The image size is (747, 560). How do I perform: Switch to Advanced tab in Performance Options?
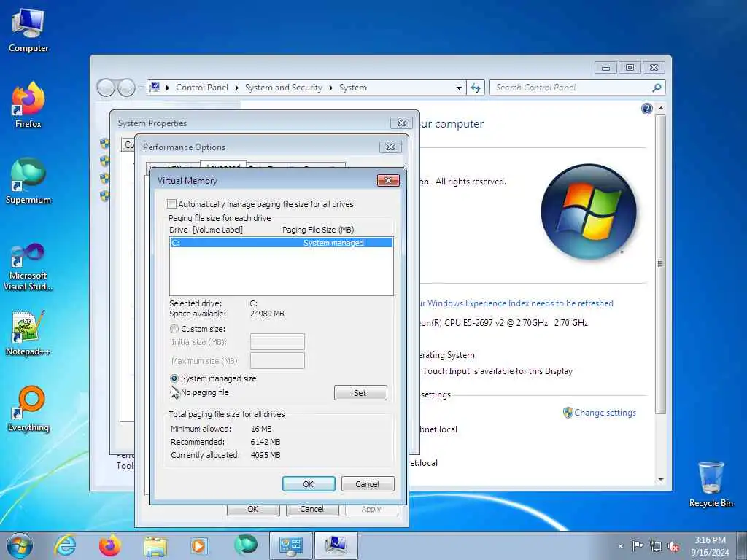pos(223,165)
